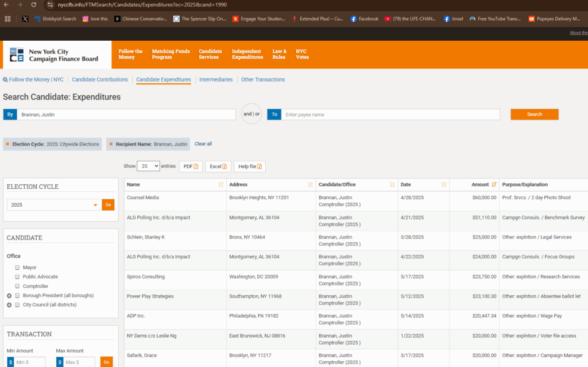Image resolution: width=588 pixels, height=367 pixels.
Task: Open the YouTube LIFE-CHAN... bookmark
Action: (410, 19)
